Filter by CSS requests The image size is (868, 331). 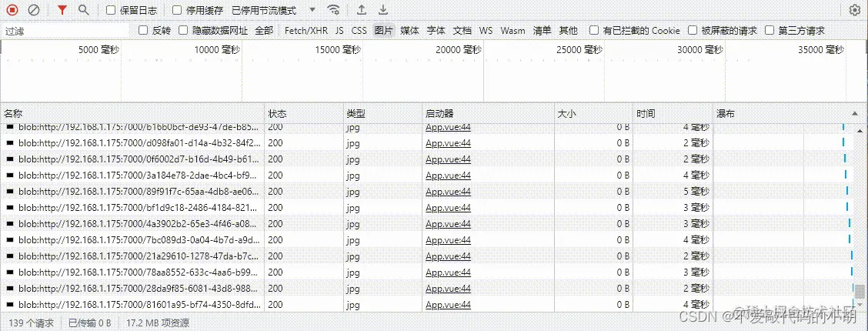pyautogui.click(x=359, y=31)
